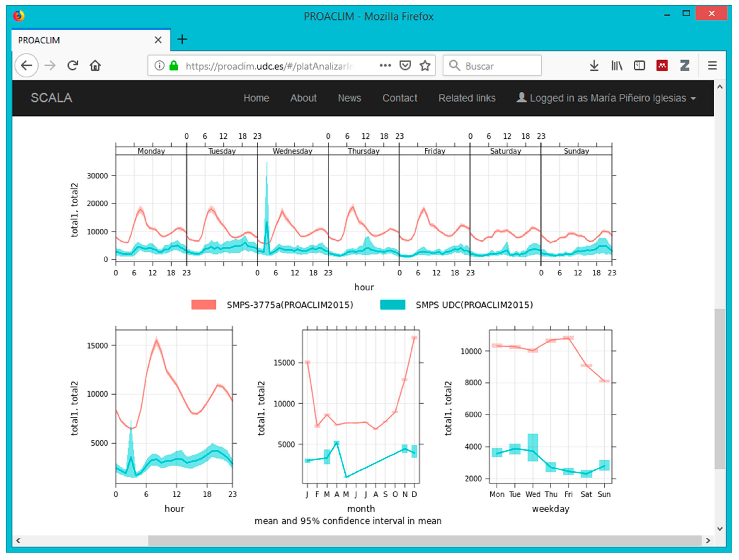Open the Downloads arrow icon
Screen dimensions: 739x560
(594, 65)
